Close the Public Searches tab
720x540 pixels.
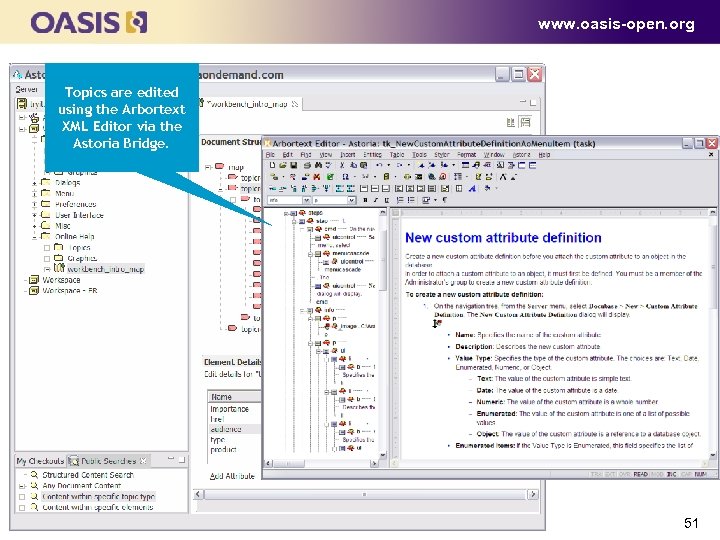(x=143, y=460)
